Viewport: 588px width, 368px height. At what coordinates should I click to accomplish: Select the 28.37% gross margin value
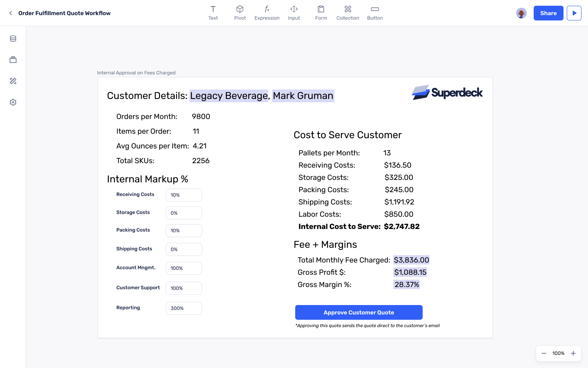coord(407,285)
